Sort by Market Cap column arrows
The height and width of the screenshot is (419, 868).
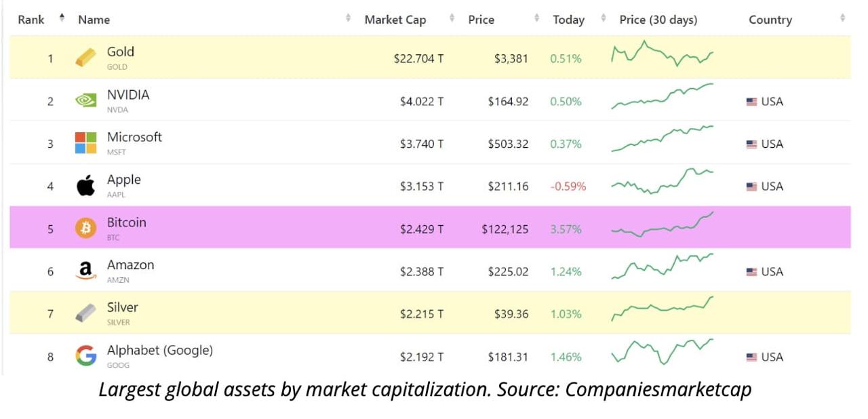coord(452,18)
